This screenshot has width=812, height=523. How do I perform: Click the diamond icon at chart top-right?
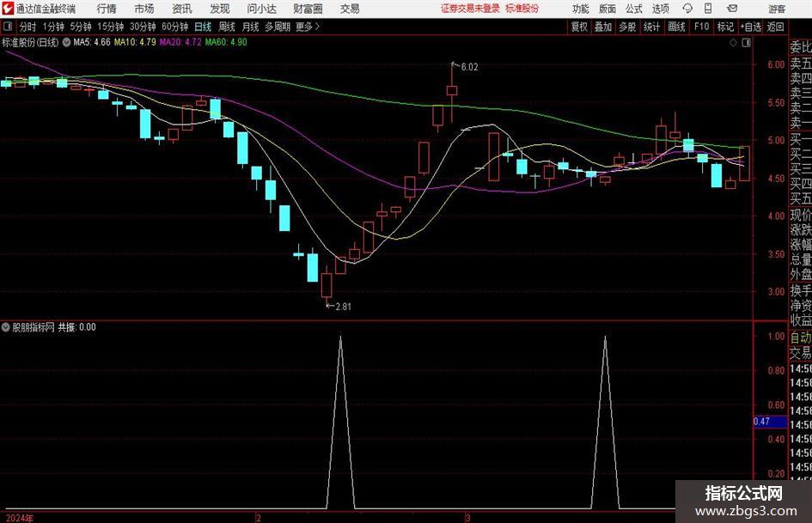(x=733, y=43)
